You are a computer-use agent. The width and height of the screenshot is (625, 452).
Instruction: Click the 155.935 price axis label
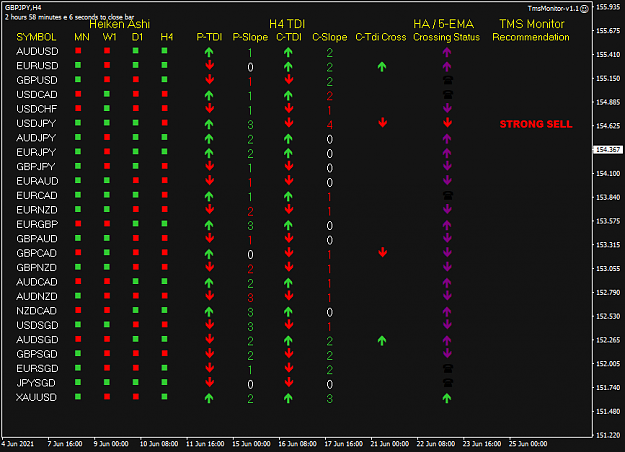coord(608,7)
